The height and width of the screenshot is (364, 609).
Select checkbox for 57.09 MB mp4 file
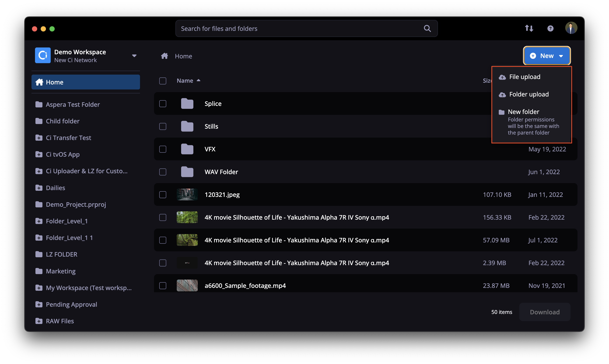163,240
